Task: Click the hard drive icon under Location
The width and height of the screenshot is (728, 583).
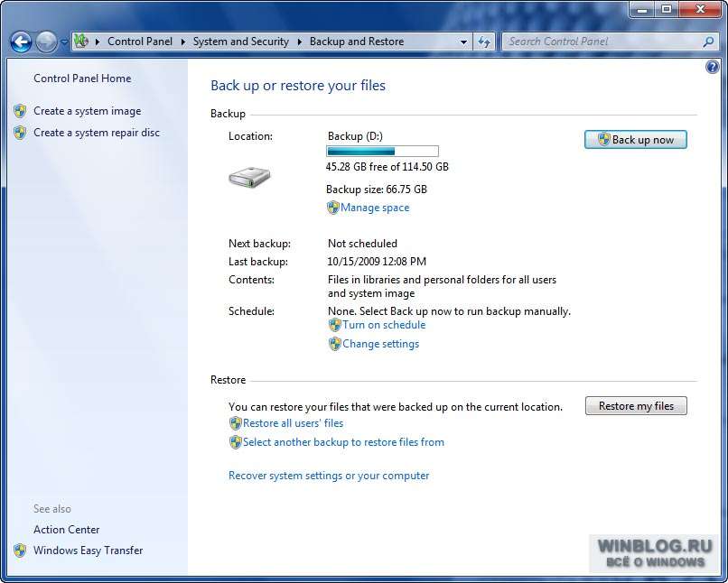Action: (249, 177)
